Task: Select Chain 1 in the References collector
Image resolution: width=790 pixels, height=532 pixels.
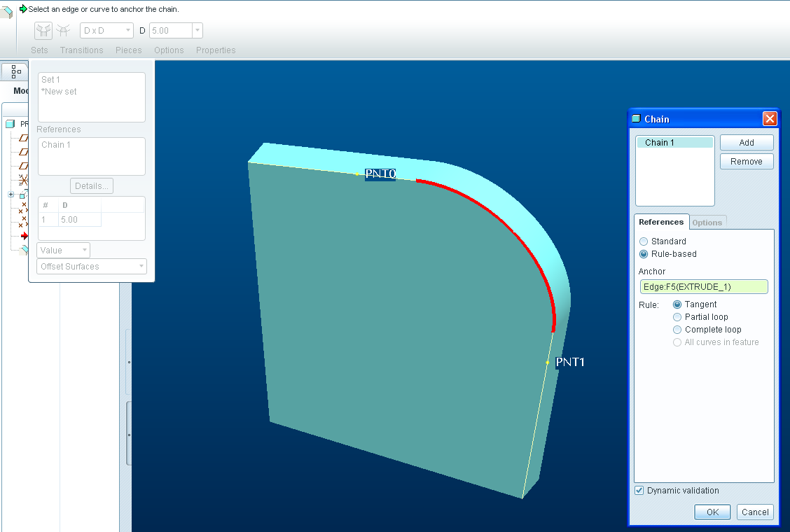Action: tap(56, 145)
